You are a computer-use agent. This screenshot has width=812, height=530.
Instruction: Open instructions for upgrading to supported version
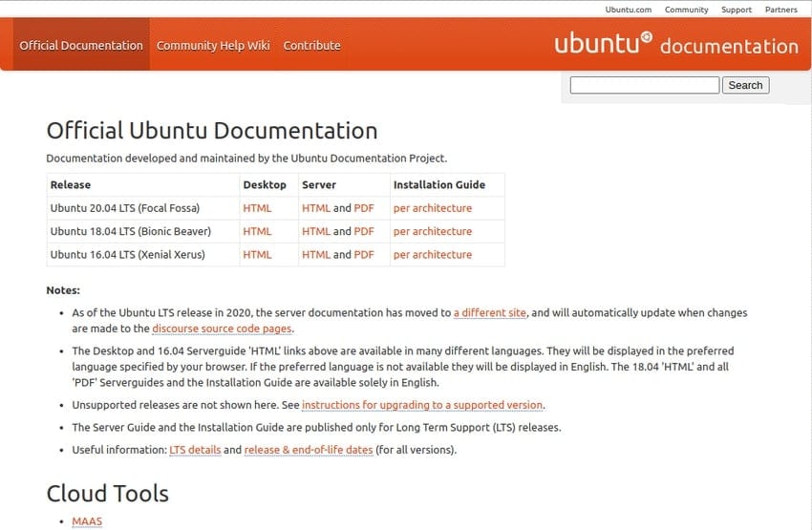click(x=422, y=405)
